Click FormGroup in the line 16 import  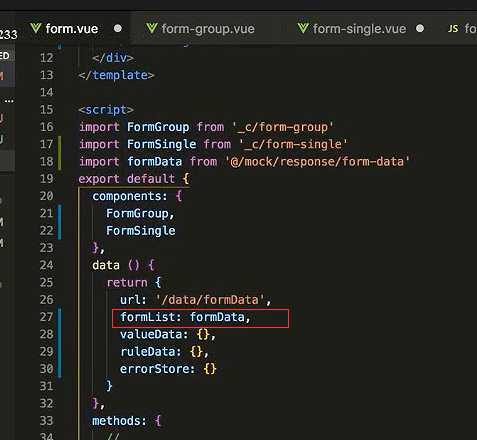tap(158, 127)
